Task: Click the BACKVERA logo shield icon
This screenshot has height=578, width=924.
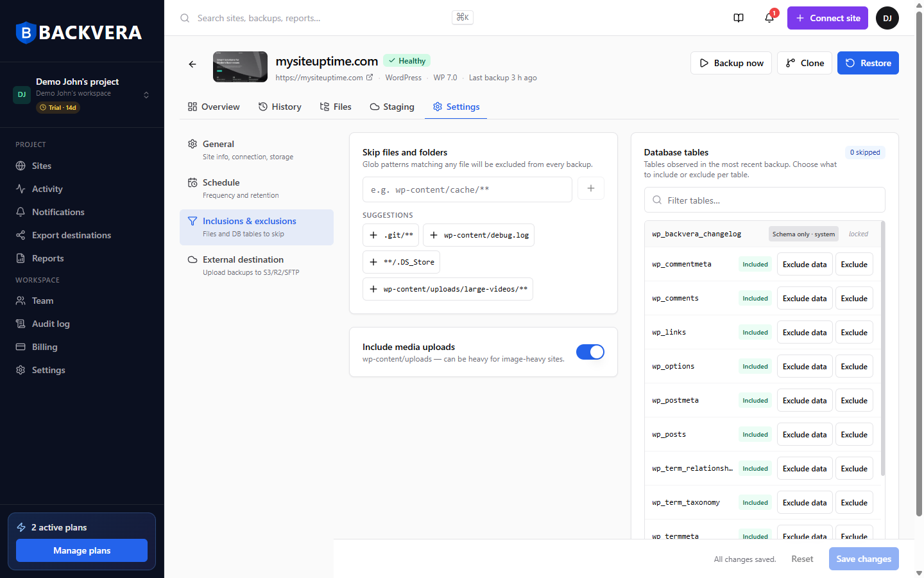Action: [25, 32]
